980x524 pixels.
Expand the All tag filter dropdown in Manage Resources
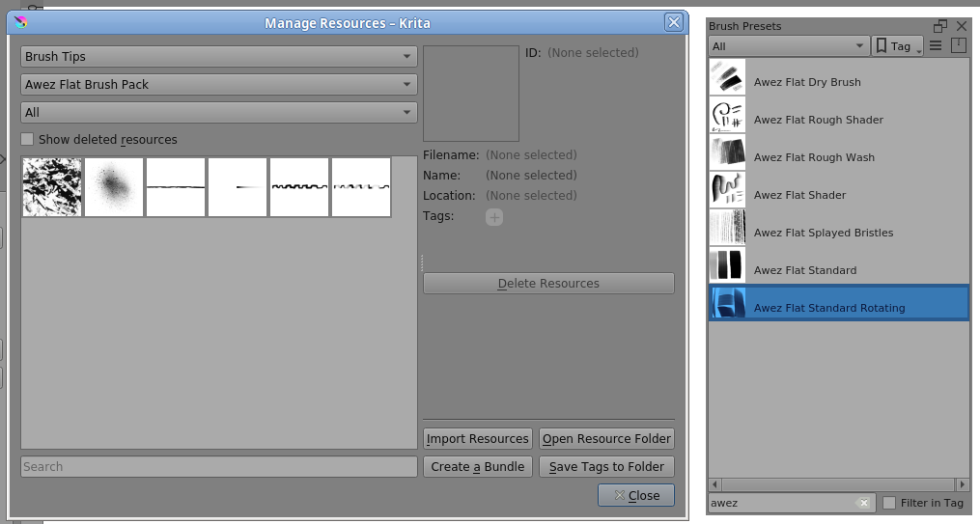[x=219, y=112]
